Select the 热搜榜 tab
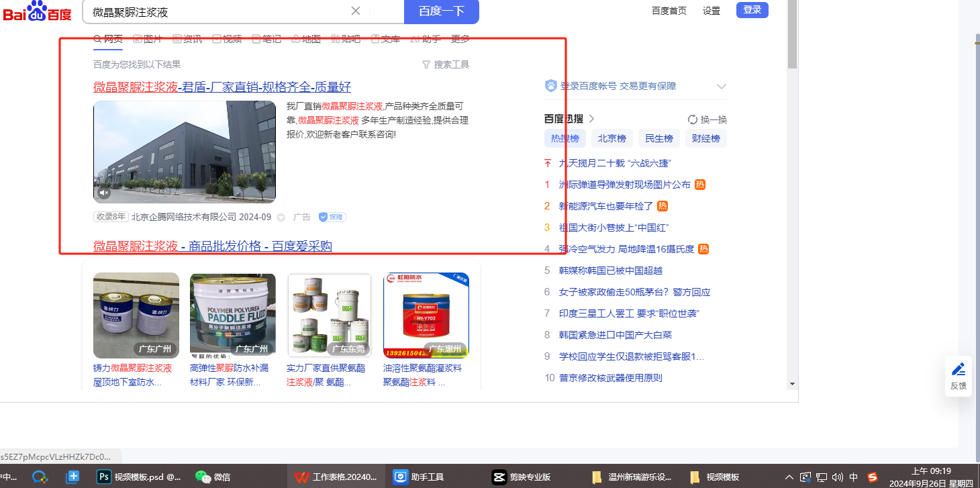 (x=565, y=138)
